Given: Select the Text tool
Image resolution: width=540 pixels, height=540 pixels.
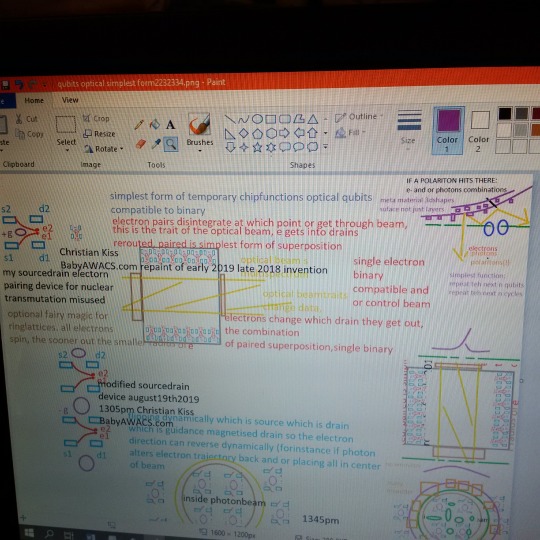Looking at the screenshot, I should click(x=170, y=124).
